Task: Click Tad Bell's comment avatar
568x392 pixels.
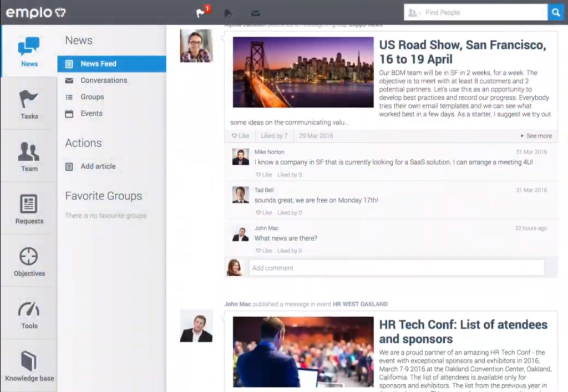Action: 241,195
